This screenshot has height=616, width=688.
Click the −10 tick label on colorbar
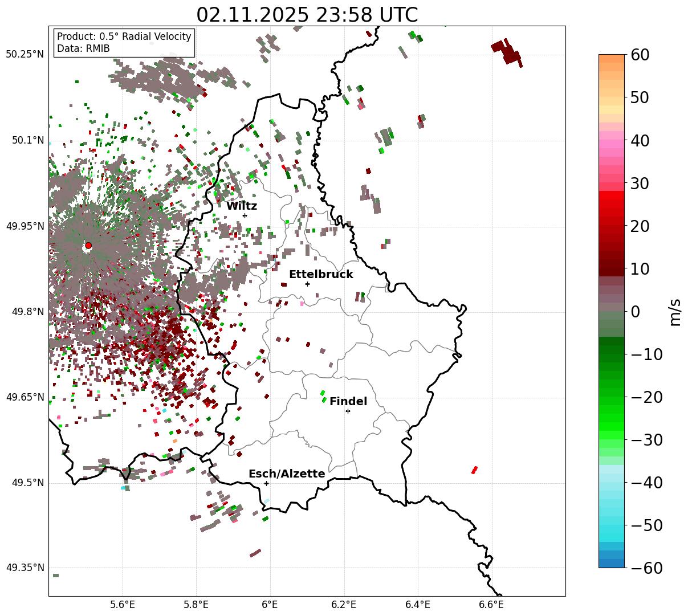646,354
